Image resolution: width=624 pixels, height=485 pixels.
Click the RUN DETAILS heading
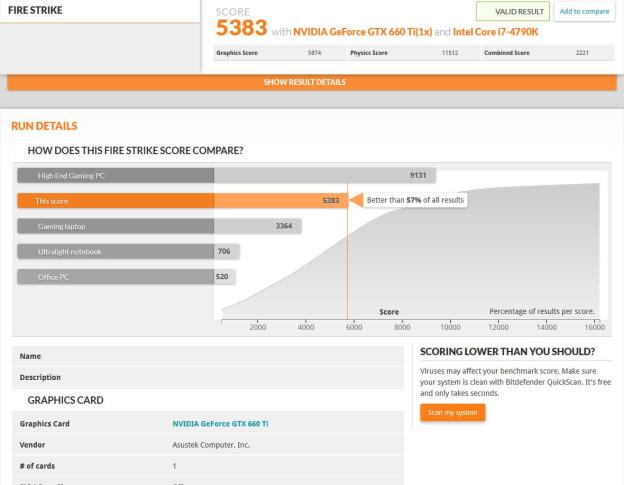pos(44,126)
